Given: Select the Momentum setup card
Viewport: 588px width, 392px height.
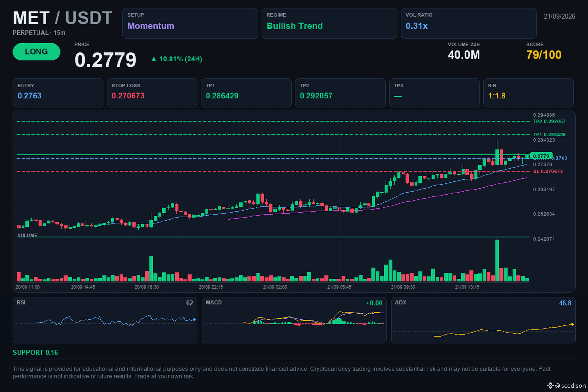Looking at the screenshot, I should pyautogui.click(x=190, y=23).
